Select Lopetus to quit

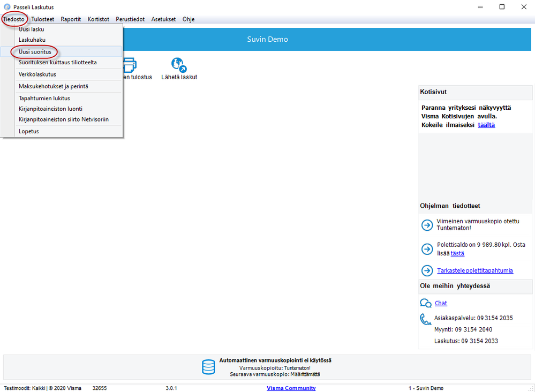[x=62, y=131]
